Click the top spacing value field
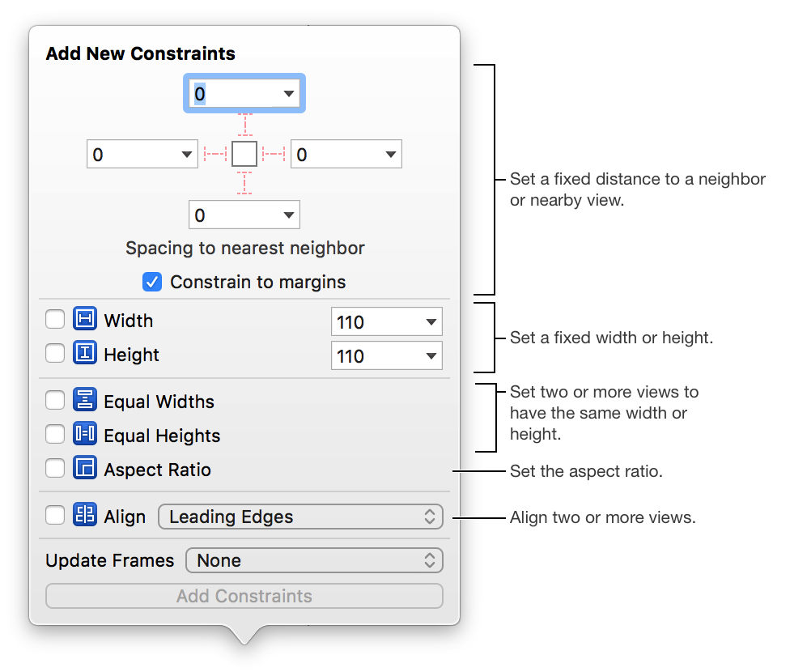The width and height of the screenshot is (790, 672). (x=235, y=94)
